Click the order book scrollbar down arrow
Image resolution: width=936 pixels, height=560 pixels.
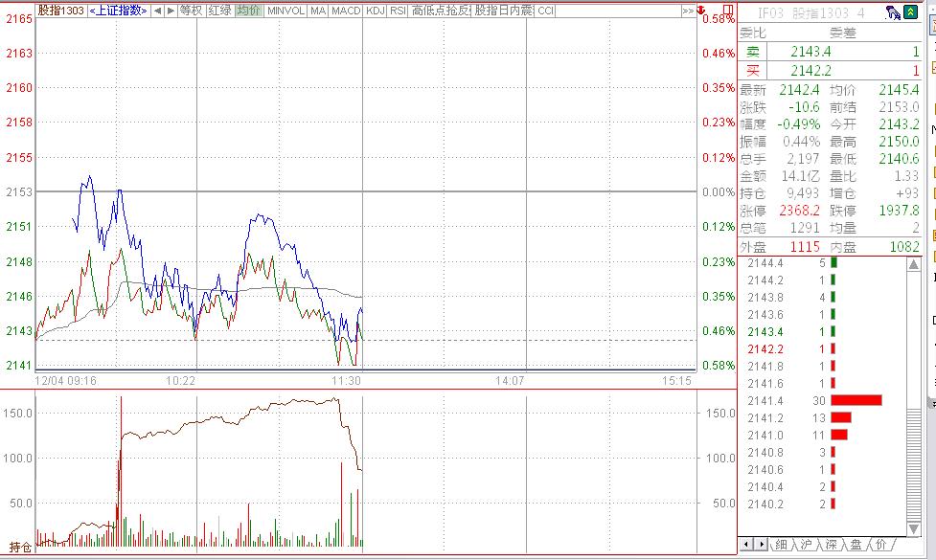point(914,529)
